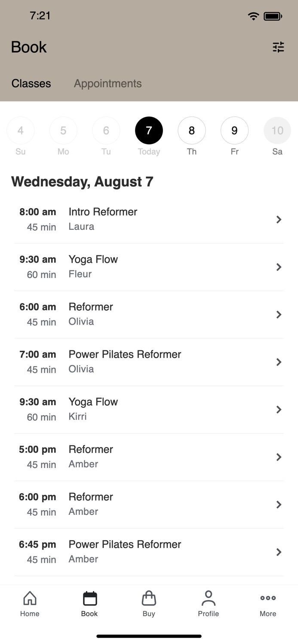Viewport: 298px width, 644px height.
Task: Select the 6:00 am Reformer with Olivia
Action: pyautogui.click(x=149, y=314)
